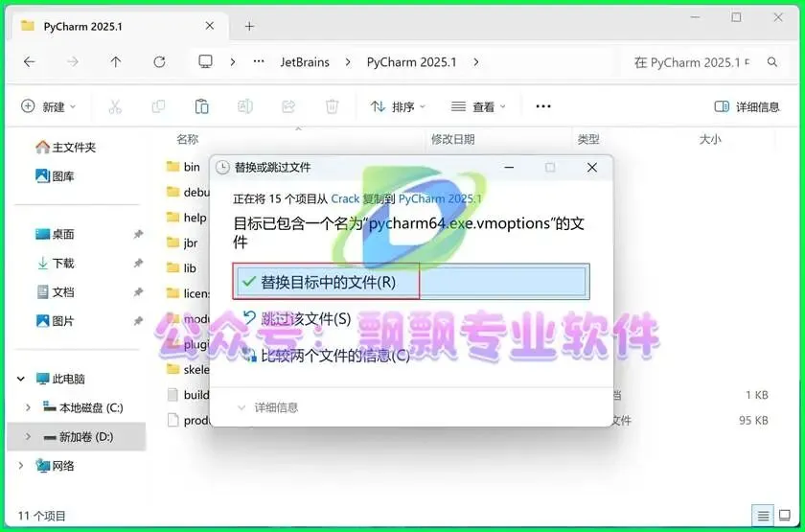
Task: Open the search magnifier icon
Action: 771,62
